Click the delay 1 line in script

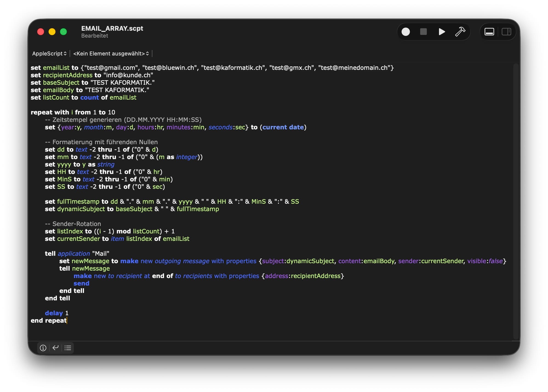pos(56,313)
